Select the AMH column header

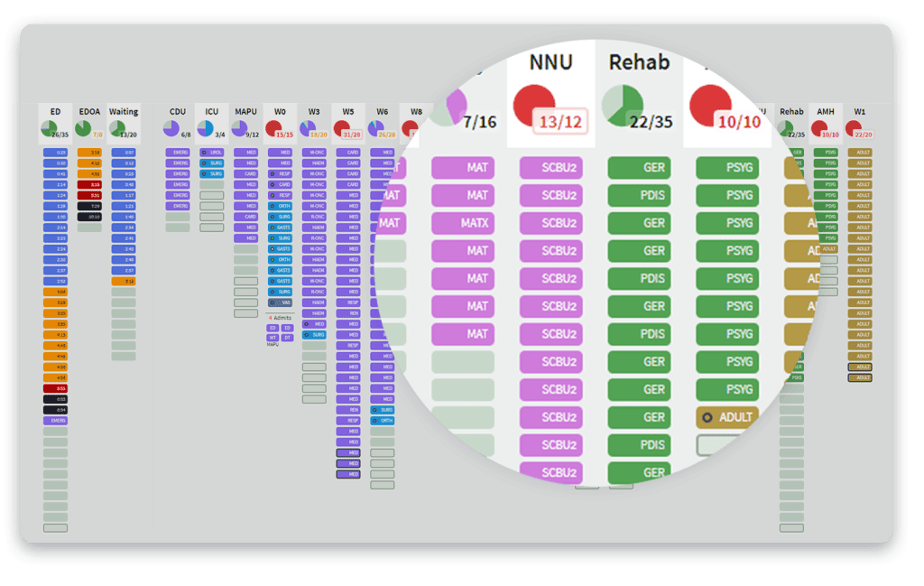[826, 112]
